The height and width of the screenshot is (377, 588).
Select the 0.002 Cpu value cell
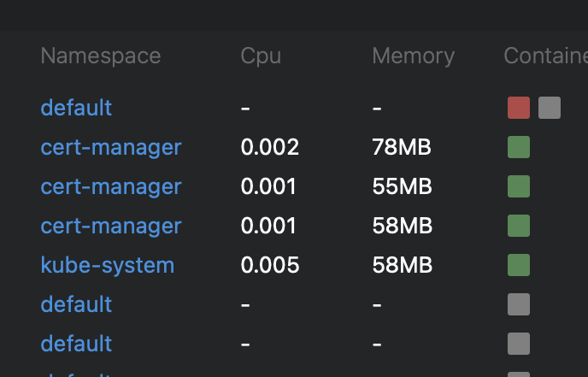click(x=270, y=147)
